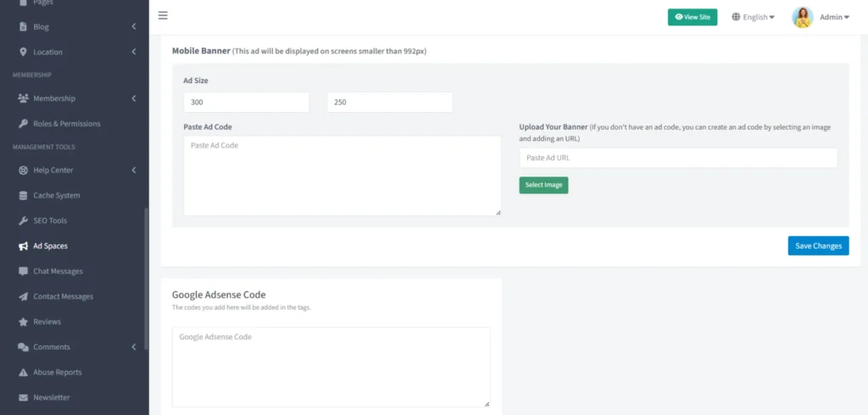Click the green Select Image button

point(543,185)
